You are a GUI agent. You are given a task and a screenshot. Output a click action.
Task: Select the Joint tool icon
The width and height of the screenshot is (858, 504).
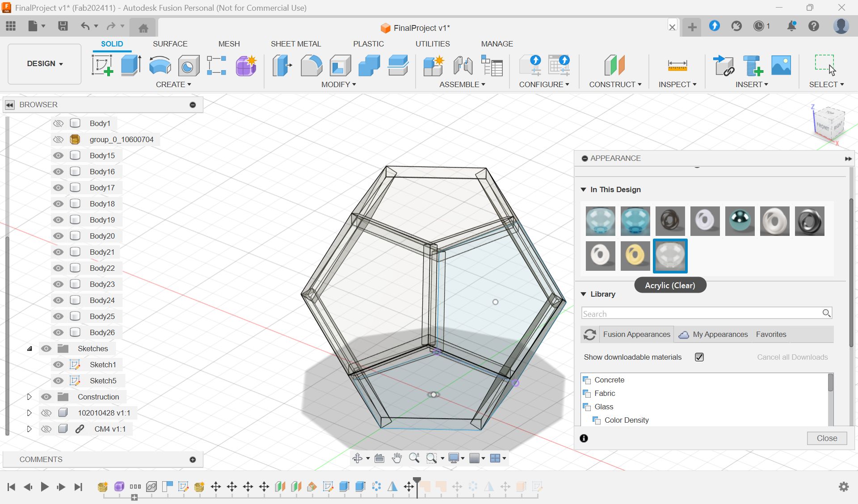(x=463, y=66)
